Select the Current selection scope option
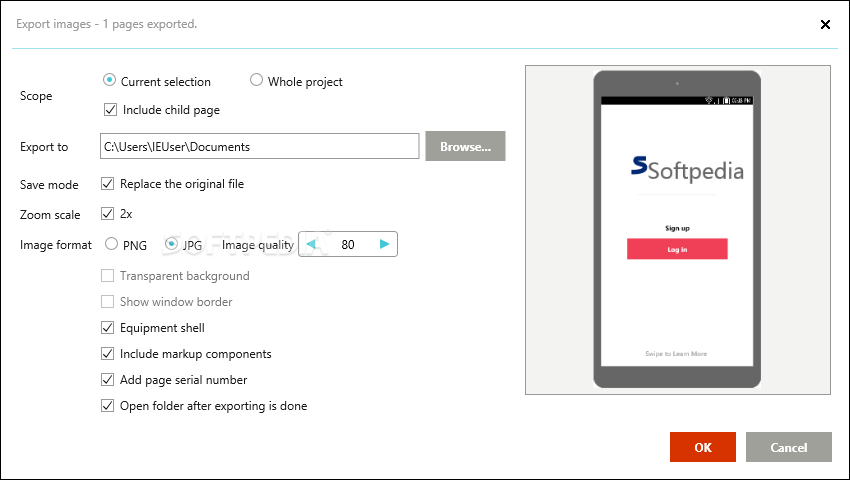 (x=110, y=80)
